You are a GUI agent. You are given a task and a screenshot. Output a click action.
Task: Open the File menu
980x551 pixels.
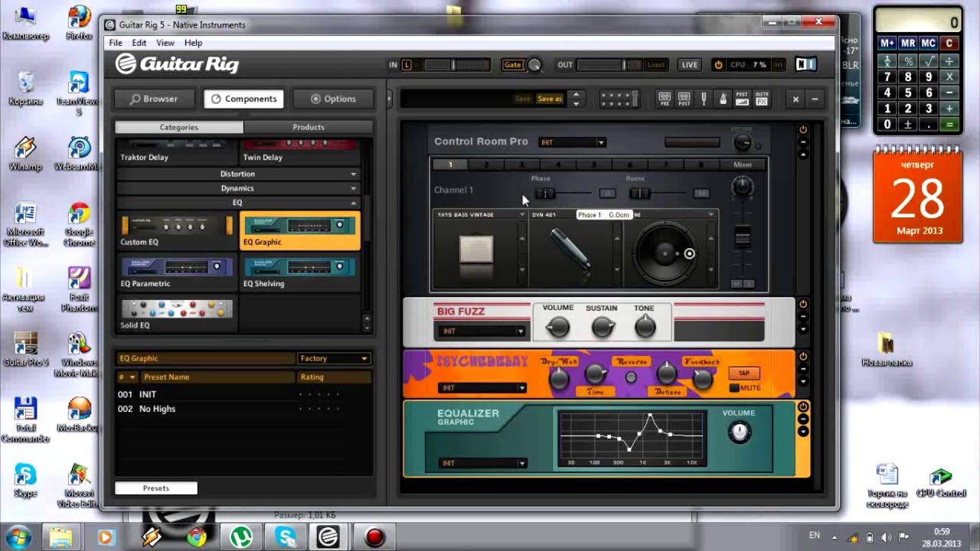(x=116, y=43)
